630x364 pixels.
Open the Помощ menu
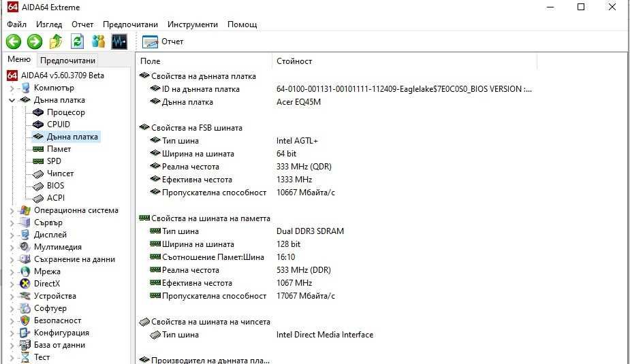pos(242,24)
